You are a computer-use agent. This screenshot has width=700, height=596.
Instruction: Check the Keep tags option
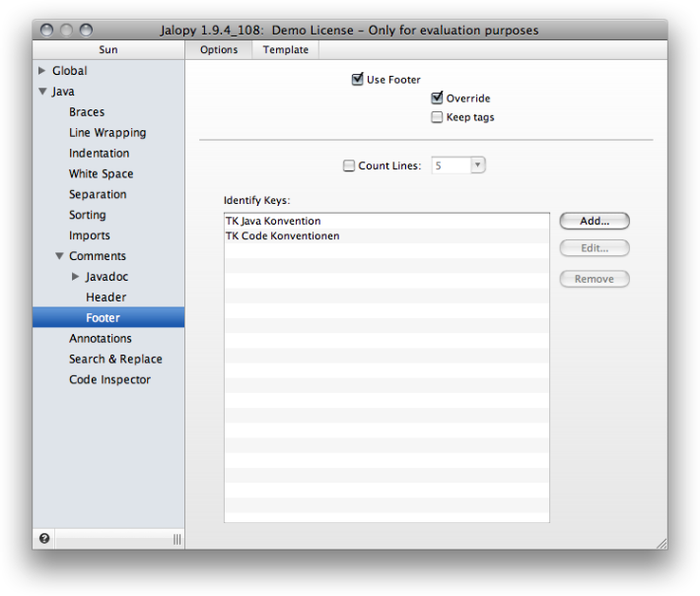pos(437,117)
